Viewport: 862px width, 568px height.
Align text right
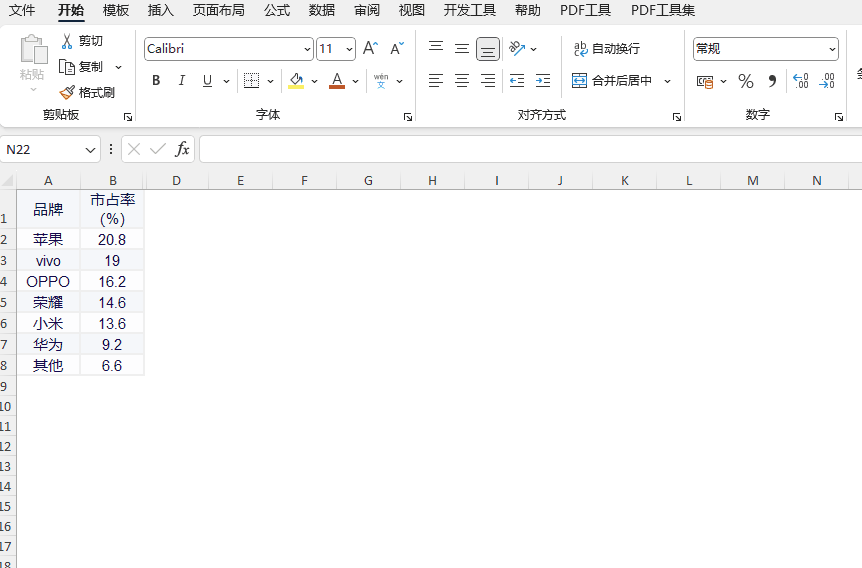tap(488, 81)
